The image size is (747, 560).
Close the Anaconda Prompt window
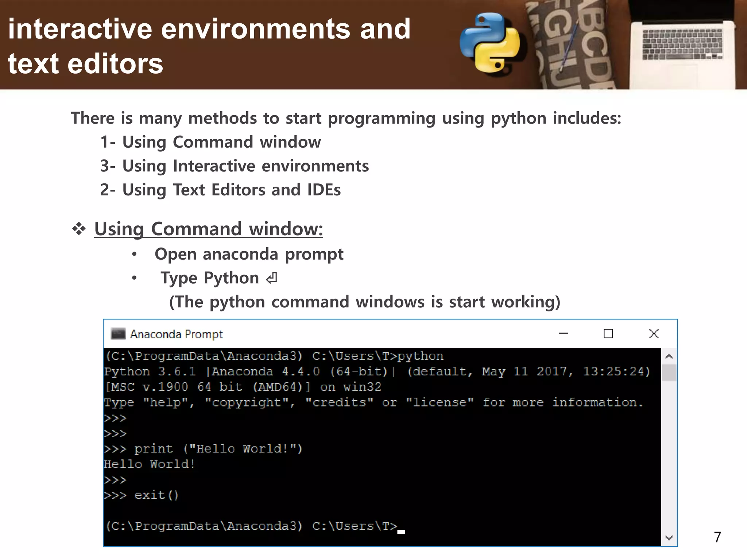[654, 334]
